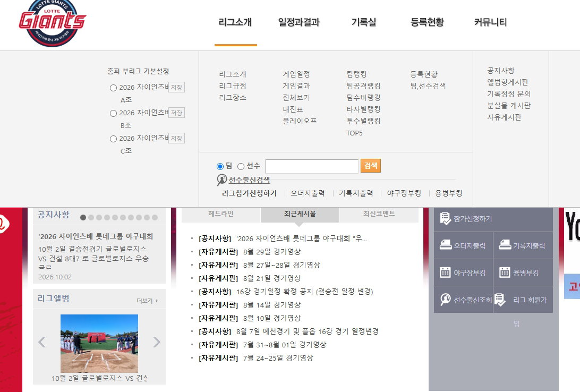Viewport: 580px width, 392px height.
Task: Open 참가신청하기 icon in quick panel
Action: point(445,218)
